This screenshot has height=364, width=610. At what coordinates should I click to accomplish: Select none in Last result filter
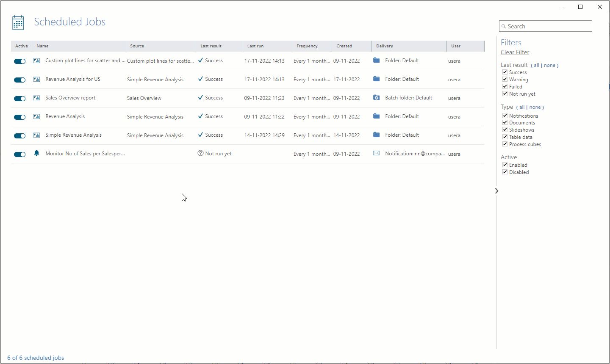pyautogui.click(x=549, y=65)
